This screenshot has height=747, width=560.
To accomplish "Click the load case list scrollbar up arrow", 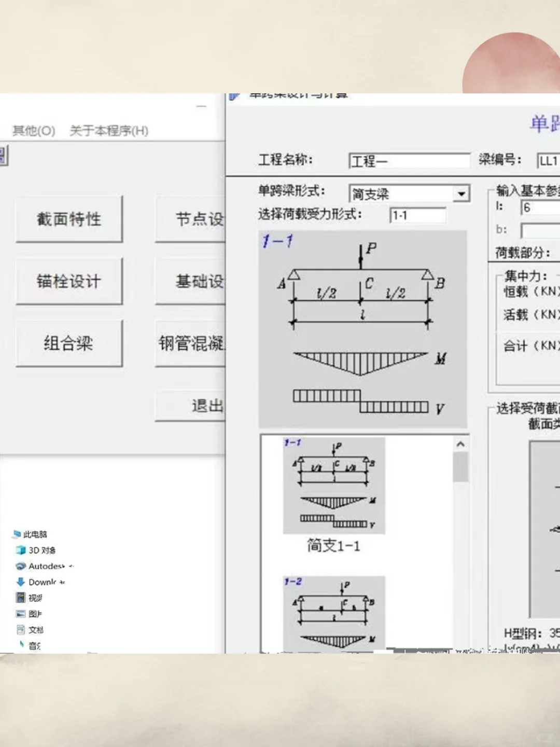I will click(460, 443).
